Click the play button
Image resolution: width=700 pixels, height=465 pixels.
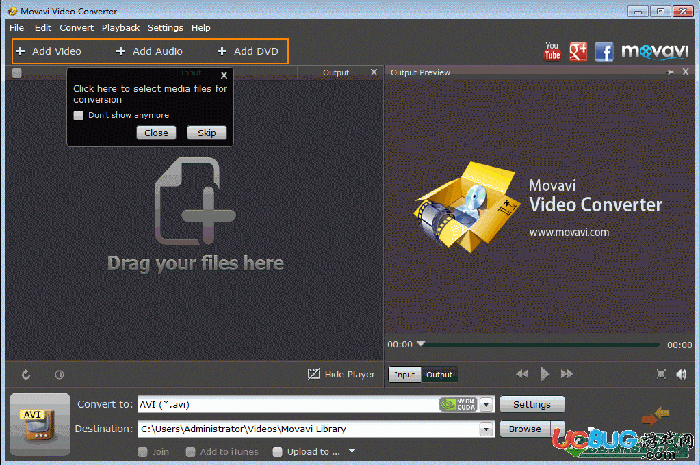pyautogui.click(x=545, y=374)
